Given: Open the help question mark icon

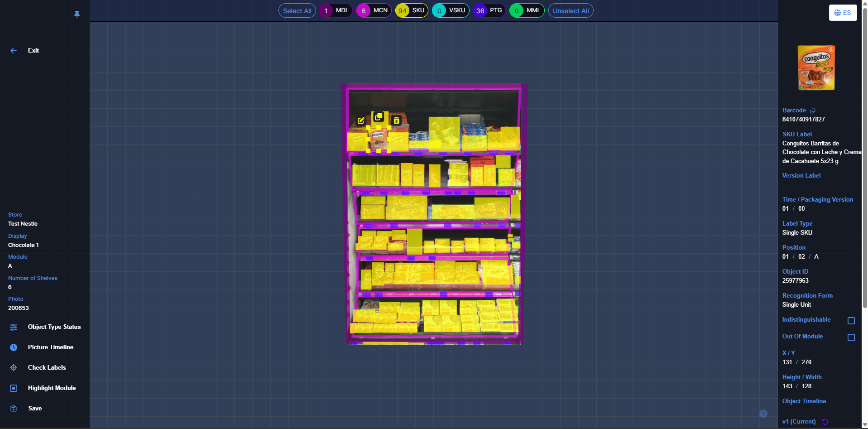Looking at the screenshot, I should (763, 414).
